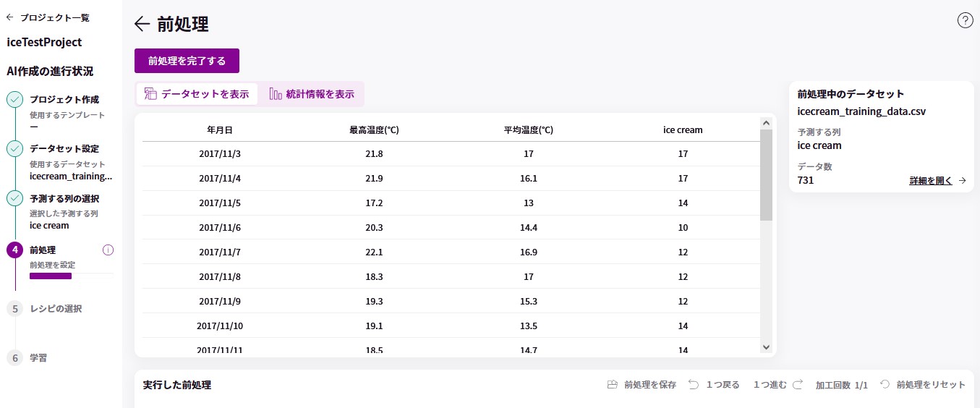Click the 前処理をリセット reset icon
980x408 pixels.
pyautogui.click(x=884, y=385)
